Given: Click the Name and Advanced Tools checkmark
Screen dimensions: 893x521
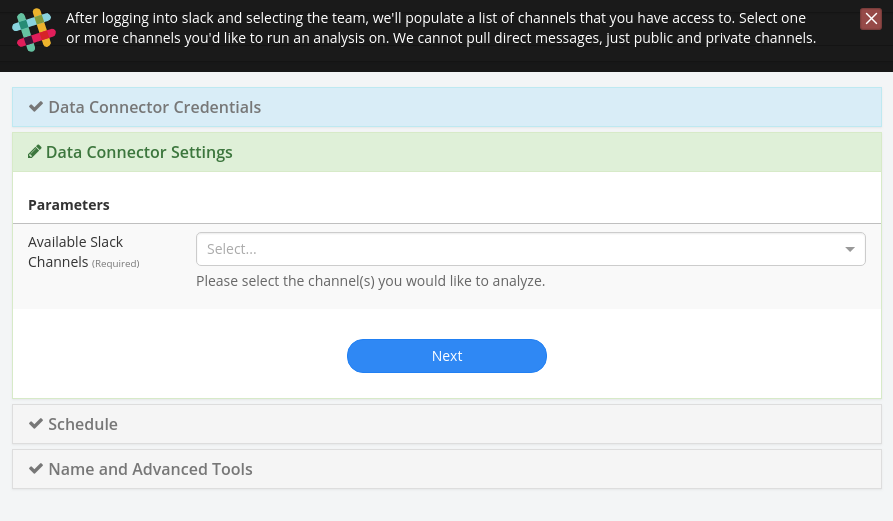Looking at the screenshot, I should tap(36, 469).
